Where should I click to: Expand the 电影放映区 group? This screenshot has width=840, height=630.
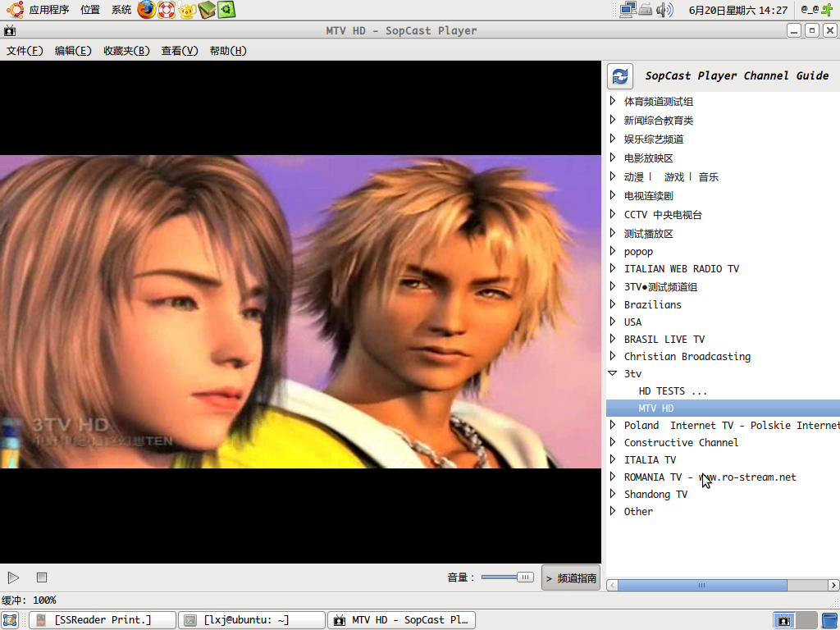[x=613, y=157]
